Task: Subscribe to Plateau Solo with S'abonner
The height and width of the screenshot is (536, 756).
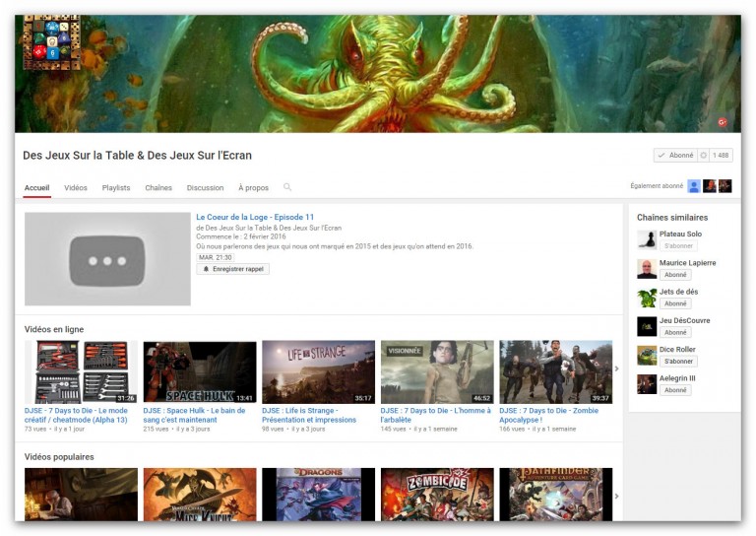Action: pos(678,246)
